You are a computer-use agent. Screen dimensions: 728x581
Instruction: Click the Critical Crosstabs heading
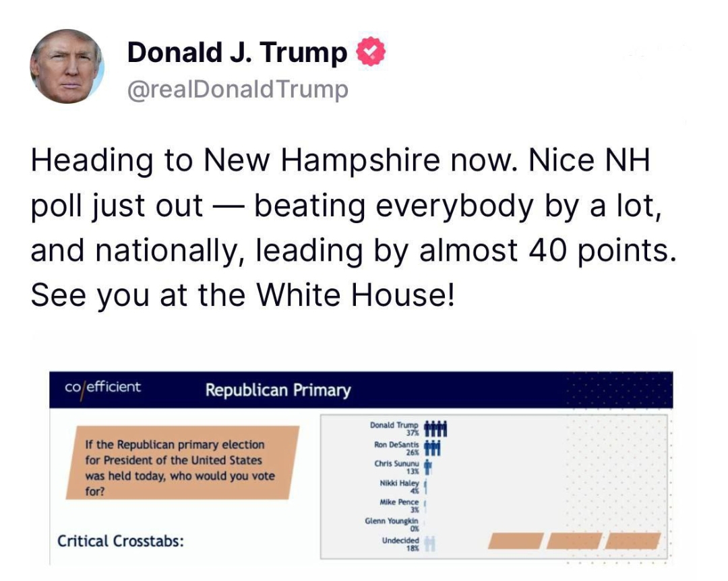120,541
